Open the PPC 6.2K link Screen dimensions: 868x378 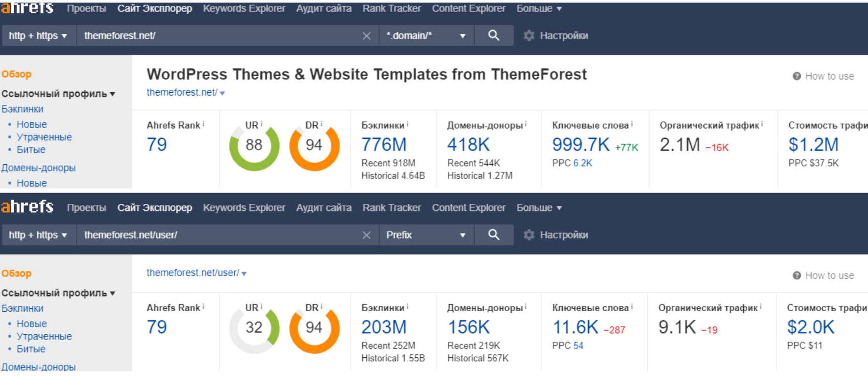tap(583, 163)
